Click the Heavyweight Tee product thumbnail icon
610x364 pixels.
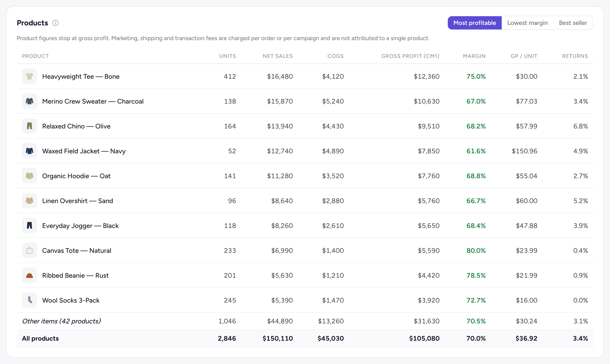point(29,76)
